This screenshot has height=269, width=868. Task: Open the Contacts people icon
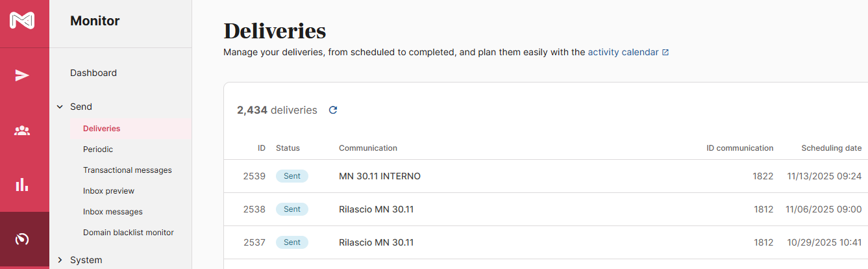coord(22,131)
